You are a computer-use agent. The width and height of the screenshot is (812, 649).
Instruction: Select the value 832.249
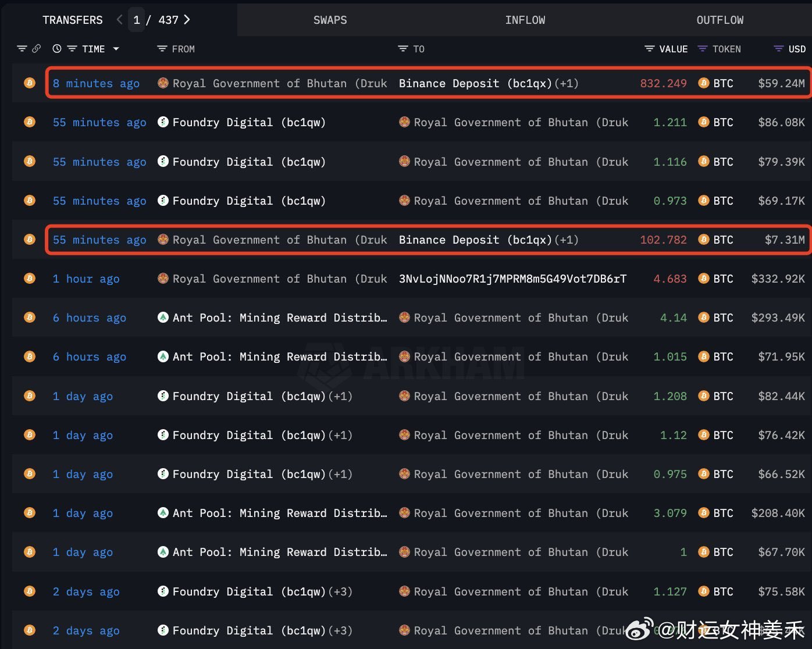[x=664, y=83]
